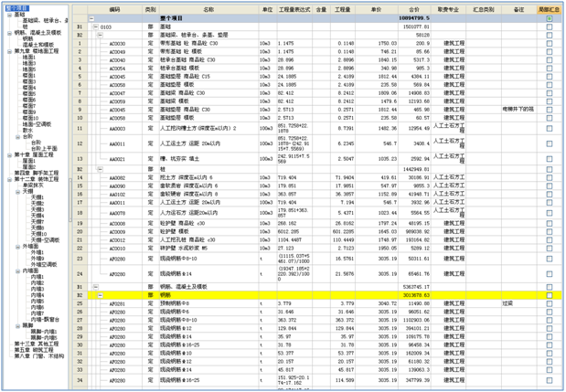Toggle 局部汇总 checkbox on highlighted 钢筋 row

click(x=549, y=295)
